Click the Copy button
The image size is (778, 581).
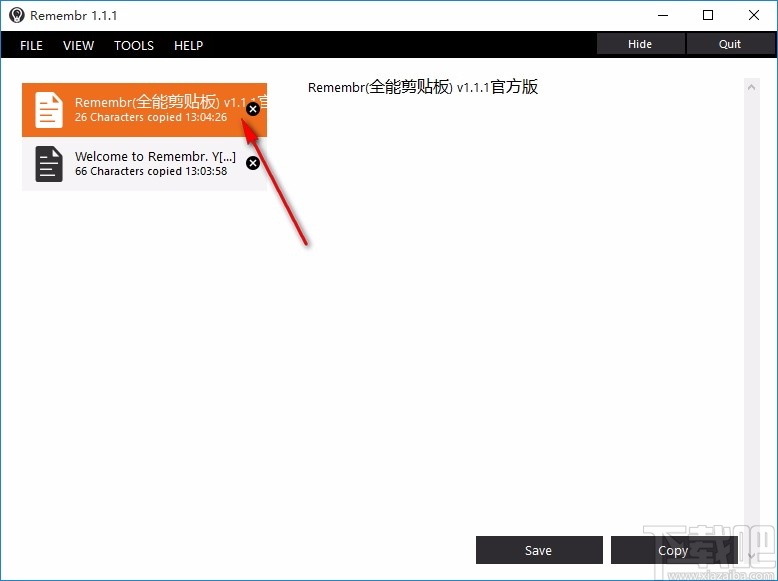pyautogui.click(x=674, y=550)
